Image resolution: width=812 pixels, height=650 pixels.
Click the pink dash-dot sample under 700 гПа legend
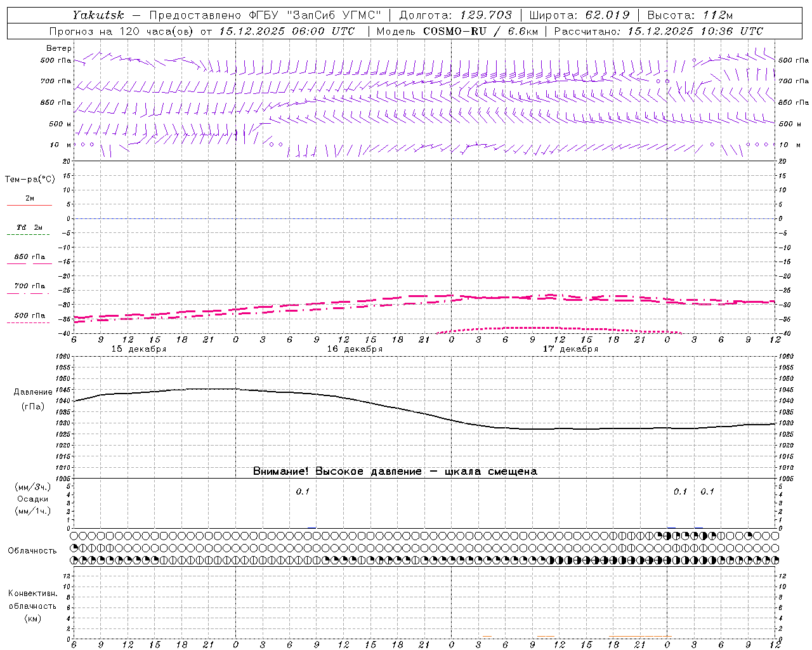click(28, 294)
